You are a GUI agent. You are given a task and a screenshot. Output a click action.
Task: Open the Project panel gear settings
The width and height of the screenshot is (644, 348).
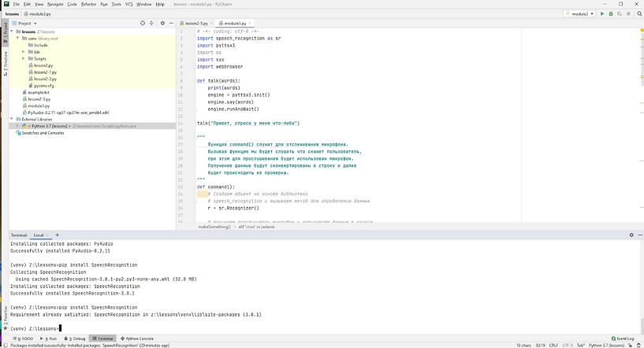click(162, 24)
